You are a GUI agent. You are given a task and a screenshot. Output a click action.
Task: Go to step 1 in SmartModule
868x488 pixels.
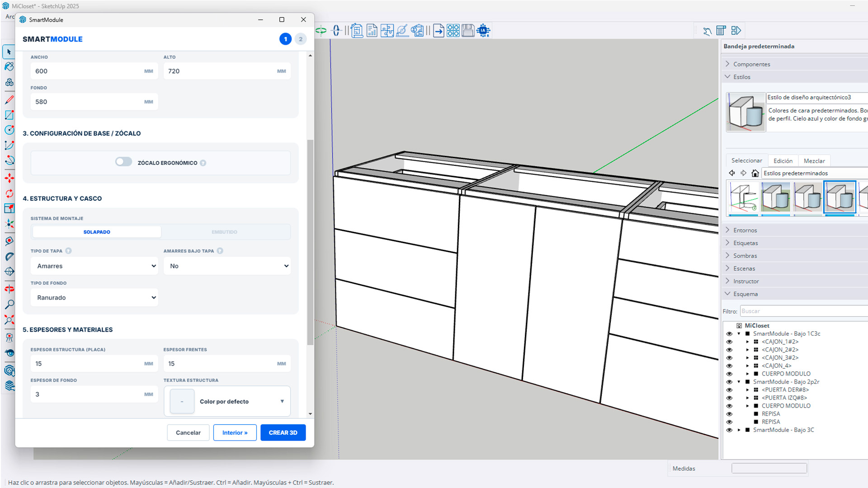[285, 39]
